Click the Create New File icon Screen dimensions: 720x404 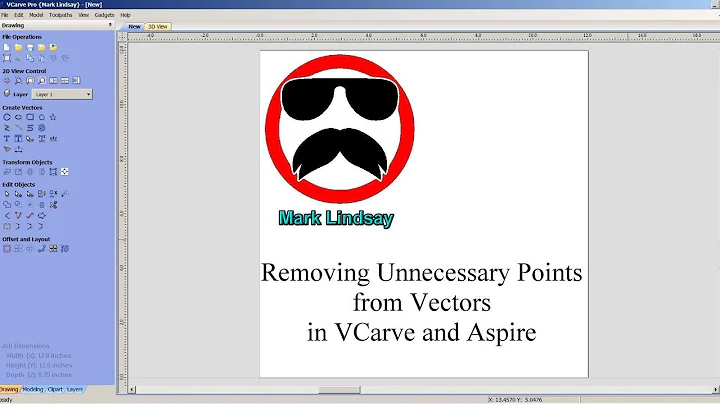[6, 47]
